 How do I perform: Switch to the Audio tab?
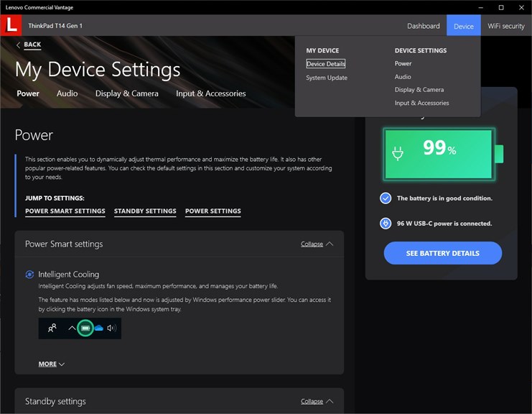click(x=67, y=93)
